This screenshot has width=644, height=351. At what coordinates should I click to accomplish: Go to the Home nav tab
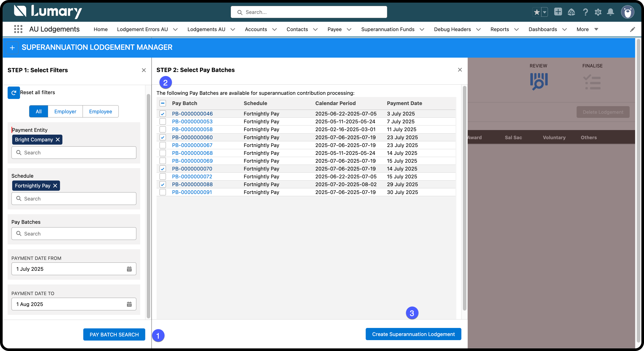tap(100, 30)
